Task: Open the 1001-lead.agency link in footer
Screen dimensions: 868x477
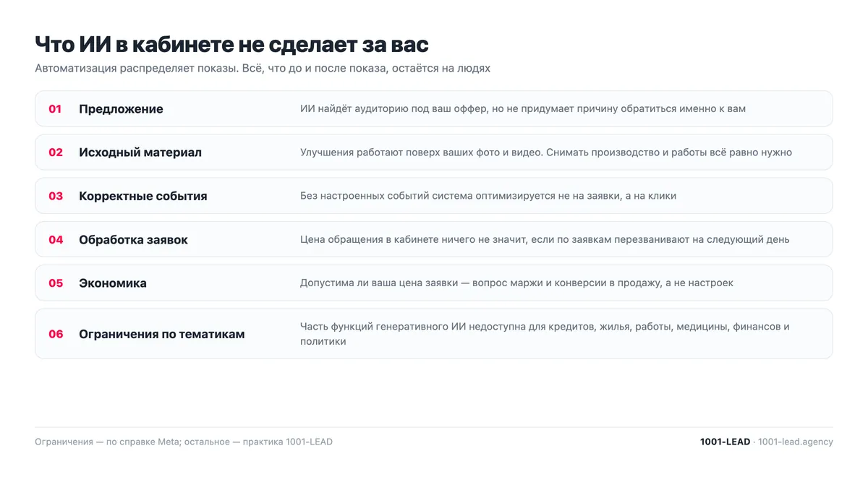Action: tap(796, 442)
